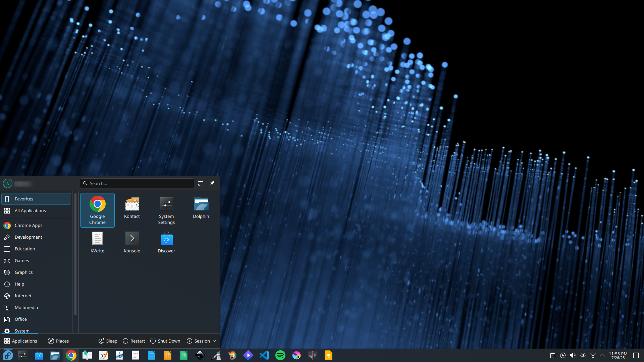The image size is (644, 362).
Task: Open the Education category
Action: click(x=36, y=249)
